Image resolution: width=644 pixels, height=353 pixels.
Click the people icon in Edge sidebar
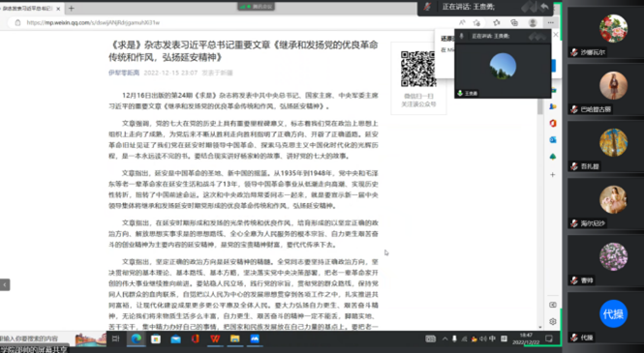(x=553, y=106)
